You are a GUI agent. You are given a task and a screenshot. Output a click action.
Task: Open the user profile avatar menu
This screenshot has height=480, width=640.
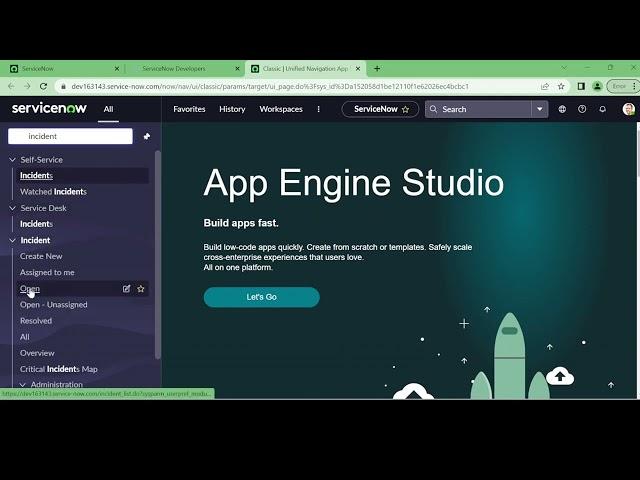[x=628, y=109]
